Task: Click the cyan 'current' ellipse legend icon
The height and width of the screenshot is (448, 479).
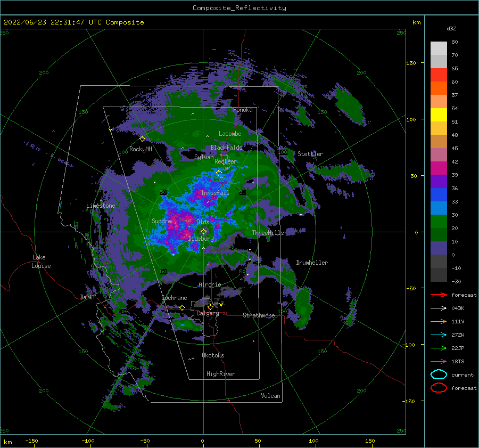Action: pyautogui.click(x=439, y=374)
